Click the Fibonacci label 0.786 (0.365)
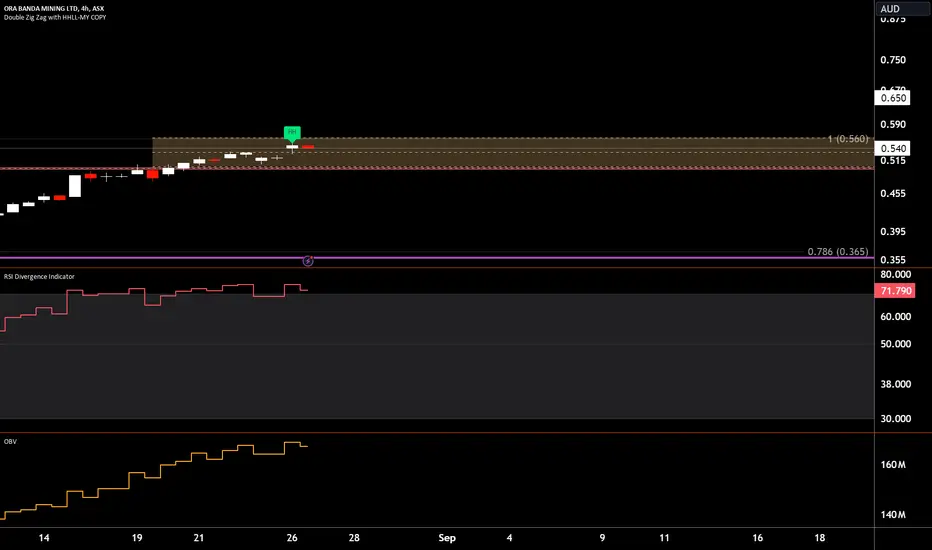 [x=837, y=252]
